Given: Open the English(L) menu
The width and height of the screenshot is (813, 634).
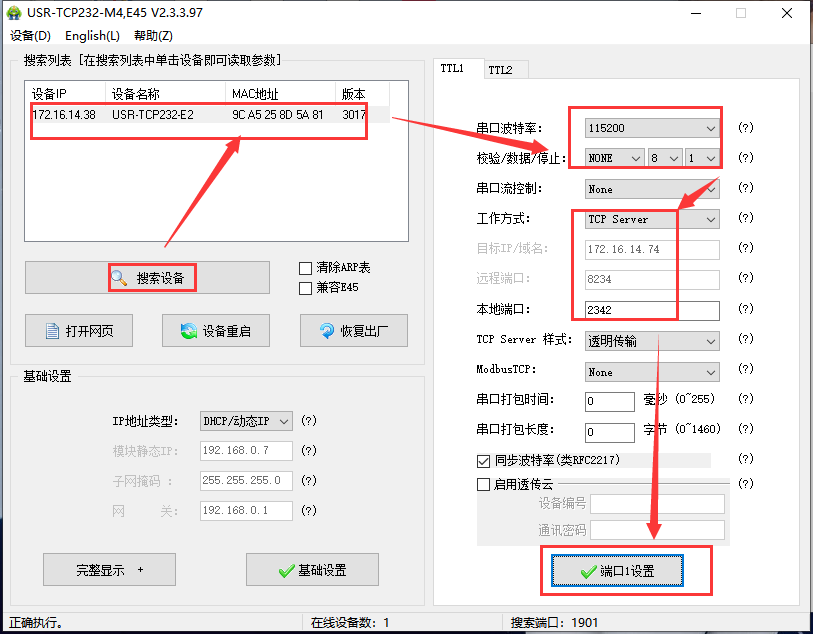Looking at the screenshot, I should point(92,36).
